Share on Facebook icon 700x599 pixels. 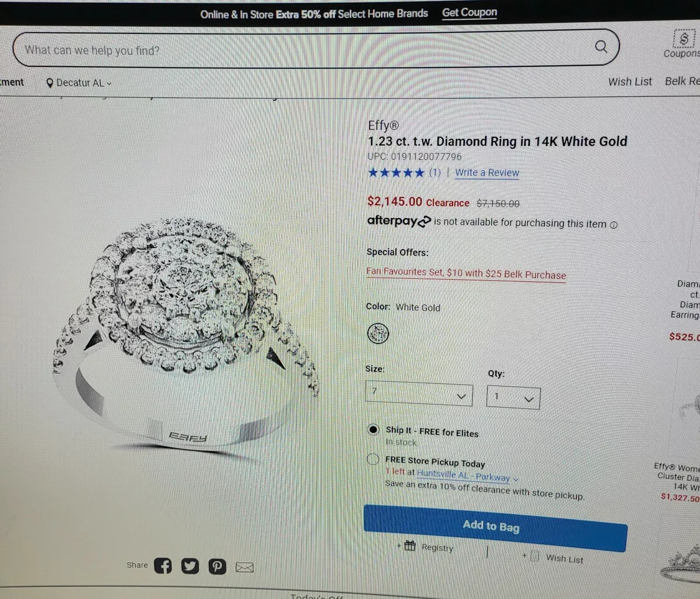pos(163,565)
